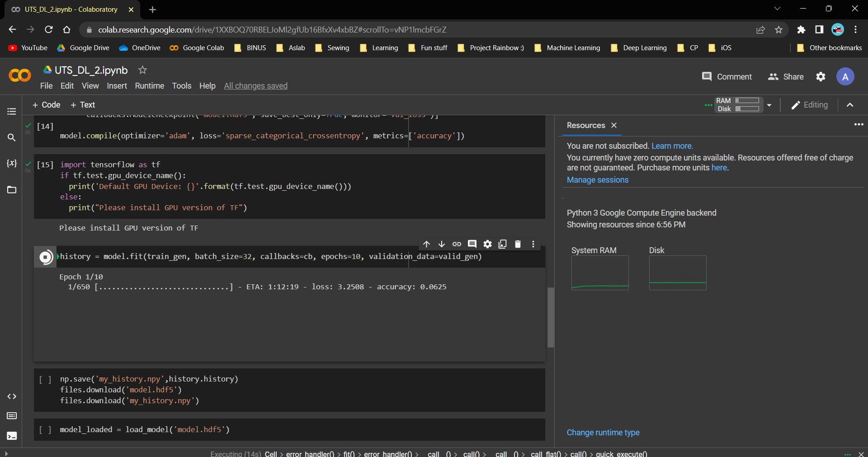Open the Runtime menu
The image size is (868, 457).
tap(150, 86)
